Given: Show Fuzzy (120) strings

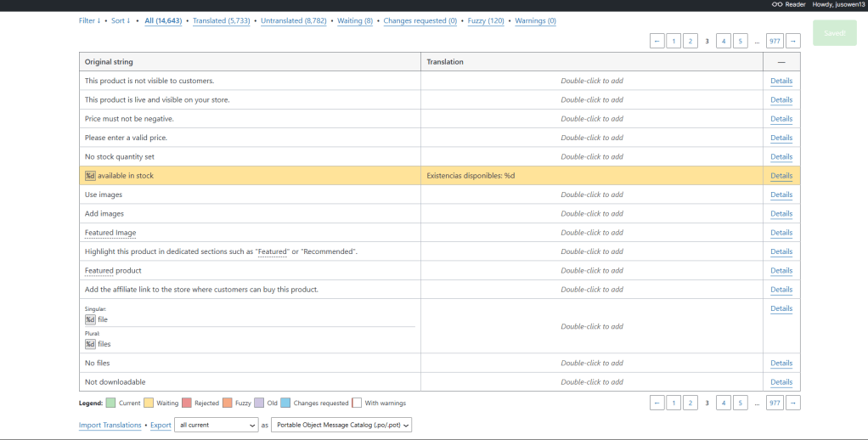Looking at the screenshot, I should 486,20.
